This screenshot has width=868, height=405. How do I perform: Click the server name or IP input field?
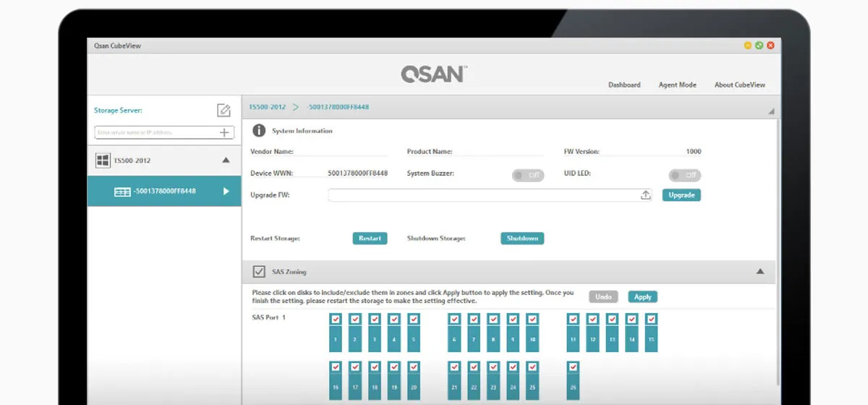156,132
